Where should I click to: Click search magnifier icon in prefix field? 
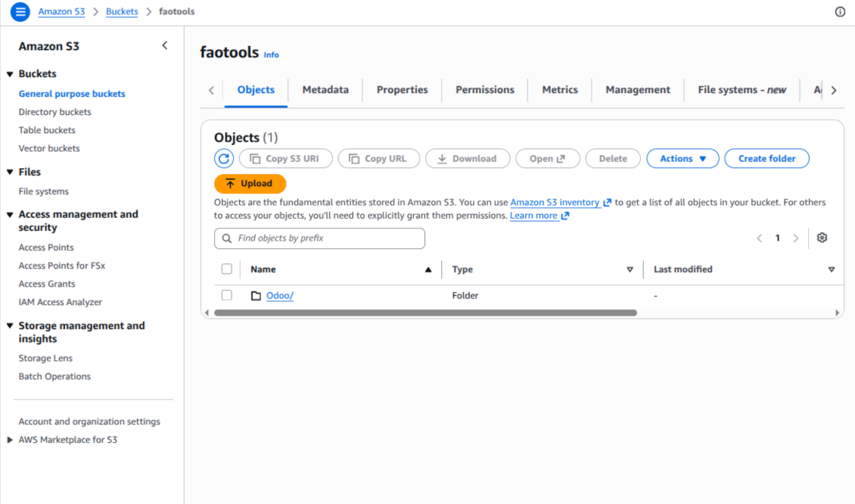pyautogui.click(x=227, y=238)
